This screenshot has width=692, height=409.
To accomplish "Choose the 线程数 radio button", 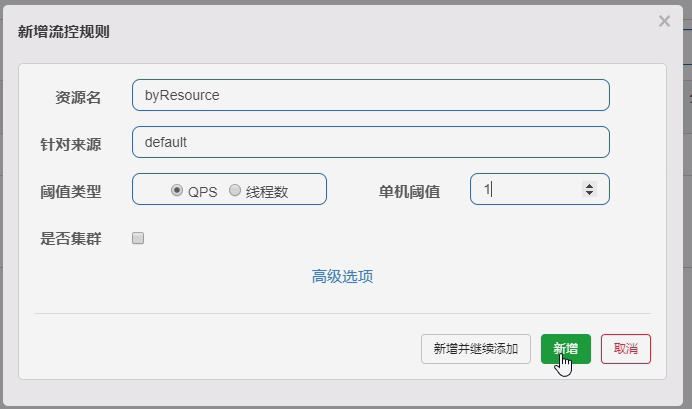I will pos(235,190).
